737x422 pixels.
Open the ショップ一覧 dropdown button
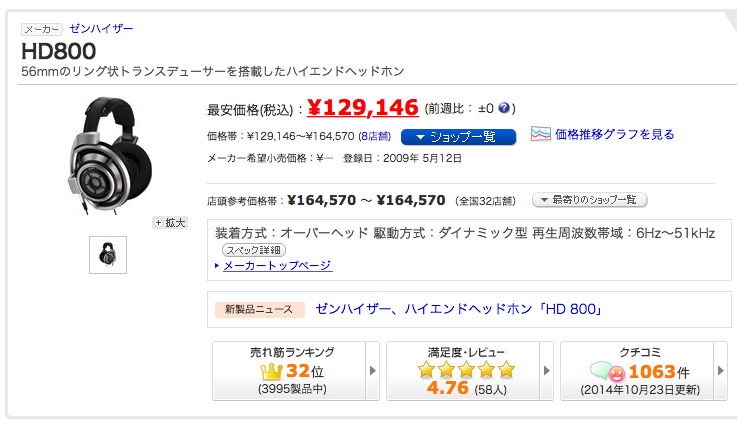[458, 136]
